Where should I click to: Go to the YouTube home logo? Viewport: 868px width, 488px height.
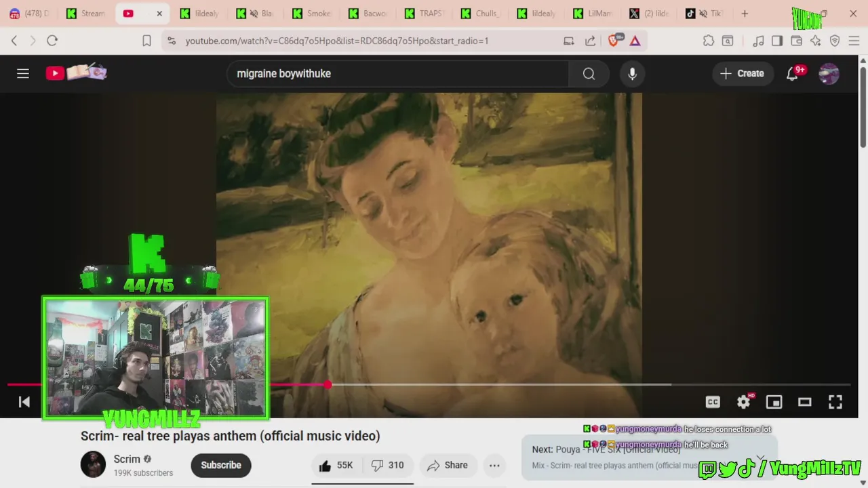76,73
